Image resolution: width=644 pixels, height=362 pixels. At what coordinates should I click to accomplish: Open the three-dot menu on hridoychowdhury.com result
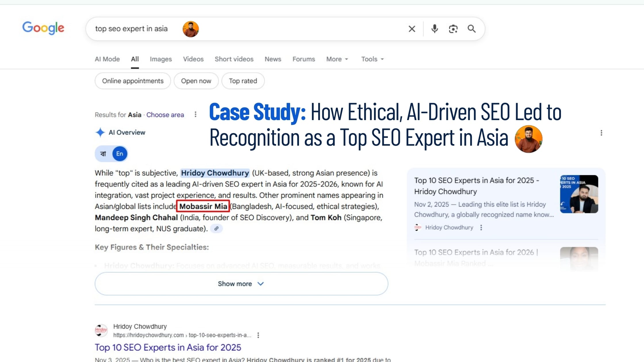[x=258, y=335]
